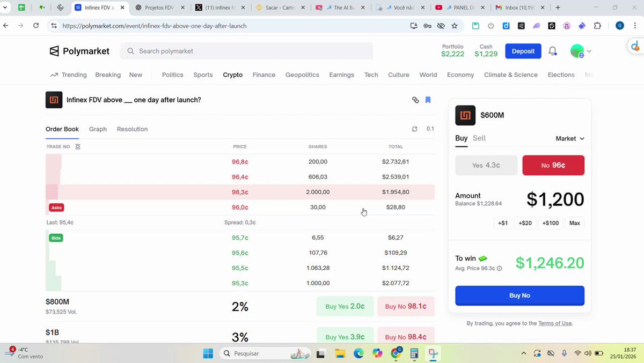
Task: Open the Infinex market thumbnail beside $600M
Action: [465, 115]
